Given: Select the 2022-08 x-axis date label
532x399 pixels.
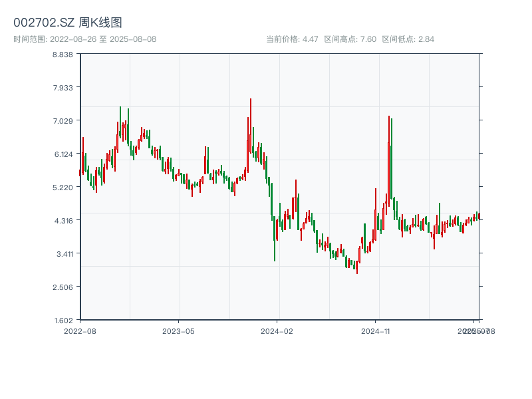Looking at the screenshot, I should point(80,331).
